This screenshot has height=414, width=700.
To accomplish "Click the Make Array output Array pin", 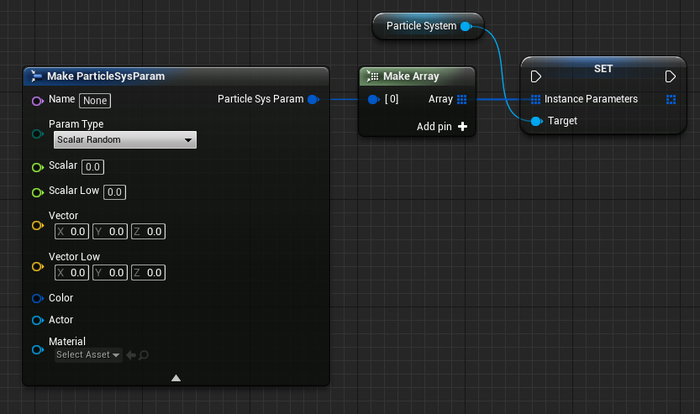I will 462,99.
